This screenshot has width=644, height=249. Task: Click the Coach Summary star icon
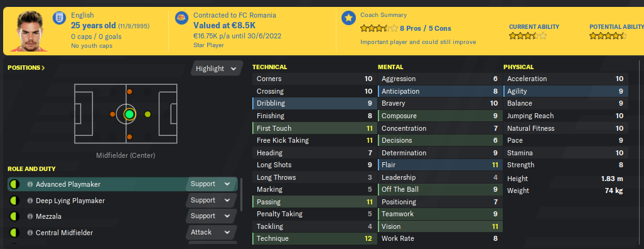coord(349,18)
